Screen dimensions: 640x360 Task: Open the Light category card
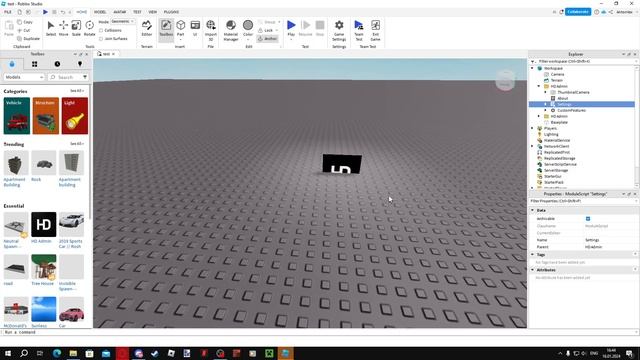[75, 116]
